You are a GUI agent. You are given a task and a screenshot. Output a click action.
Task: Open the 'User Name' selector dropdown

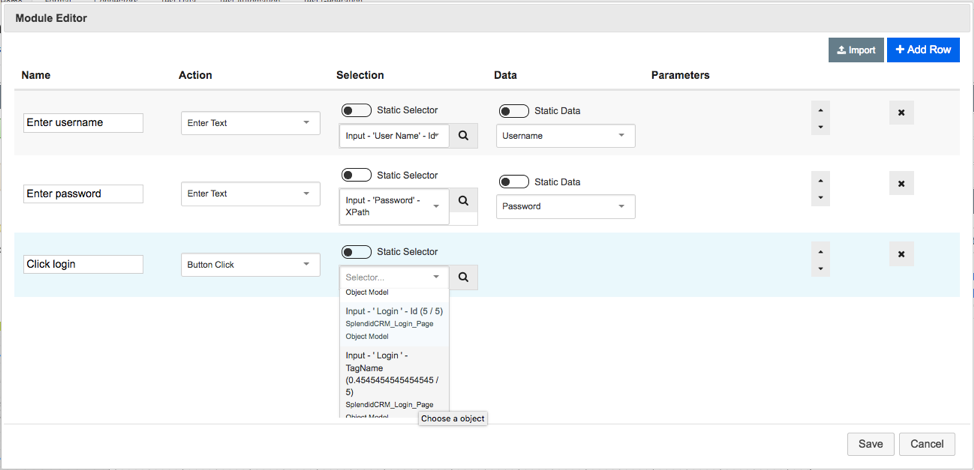394,135
